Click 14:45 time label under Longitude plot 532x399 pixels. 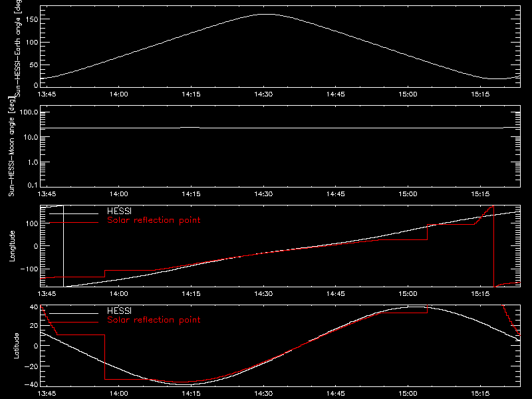click(x=336, y=294)
